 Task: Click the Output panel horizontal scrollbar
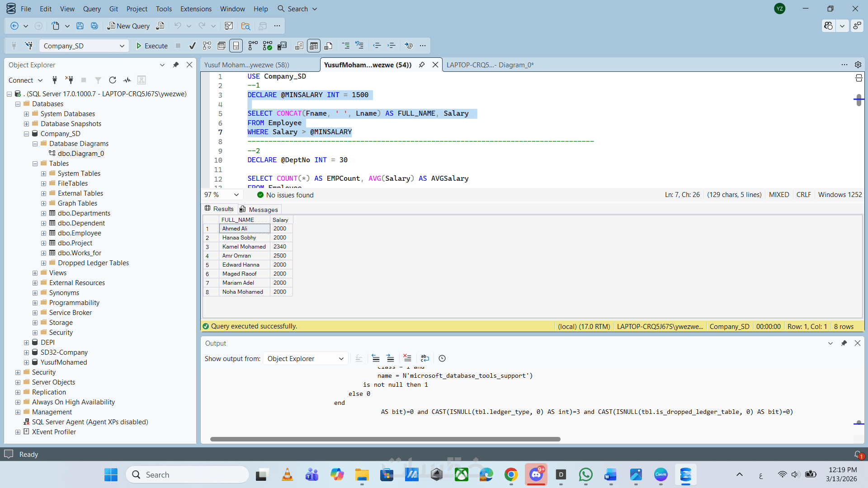(385, 439)
